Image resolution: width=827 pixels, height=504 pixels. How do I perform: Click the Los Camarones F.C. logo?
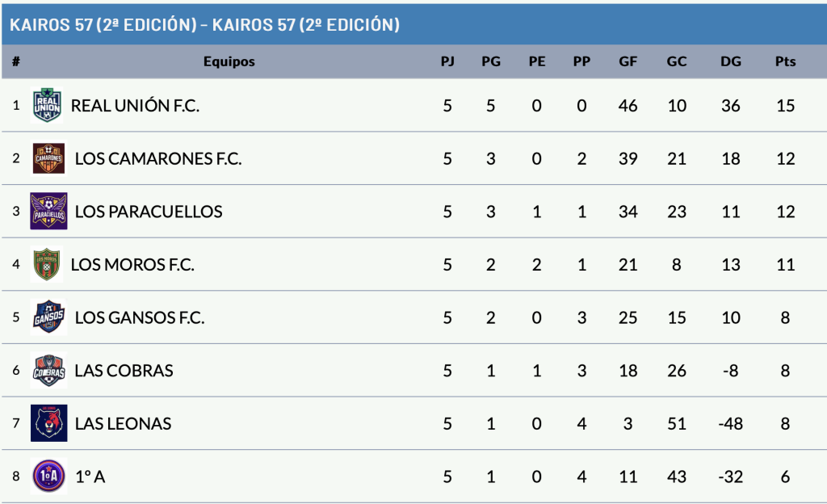coord(48,158)
